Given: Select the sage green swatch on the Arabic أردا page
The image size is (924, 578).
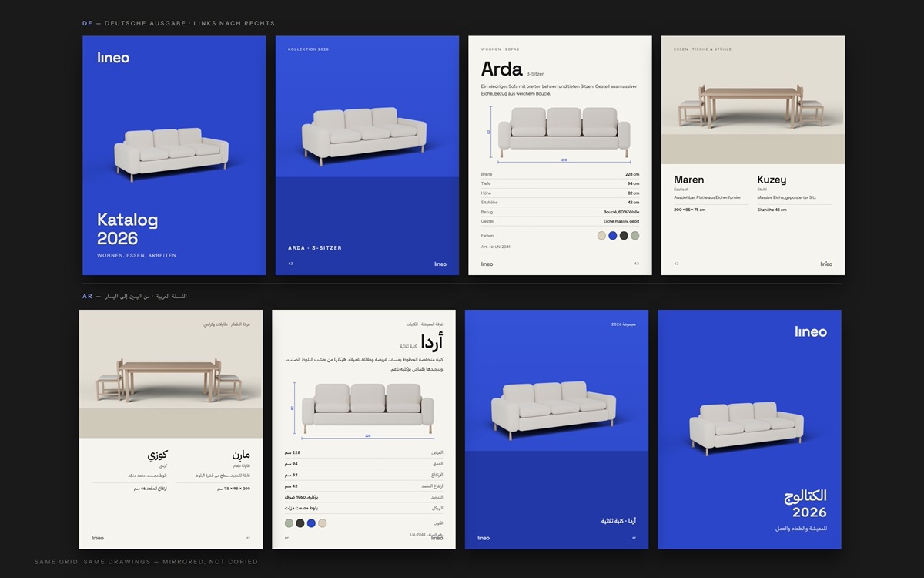Looking at the screenshot, I should 289,523.
